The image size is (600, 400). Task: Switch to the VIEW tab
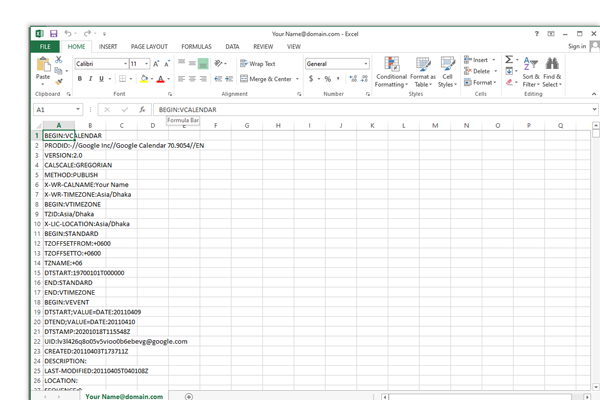294,47
